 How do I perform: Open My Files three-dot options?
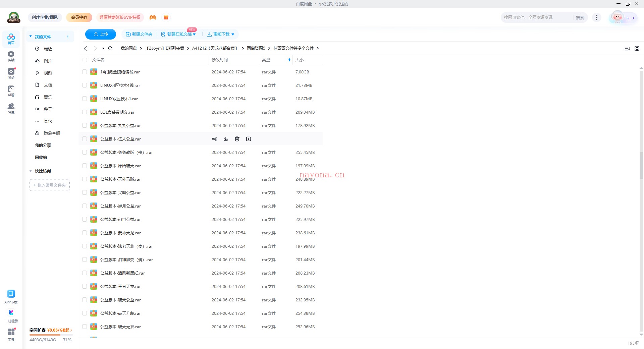[x=68, y=37]
